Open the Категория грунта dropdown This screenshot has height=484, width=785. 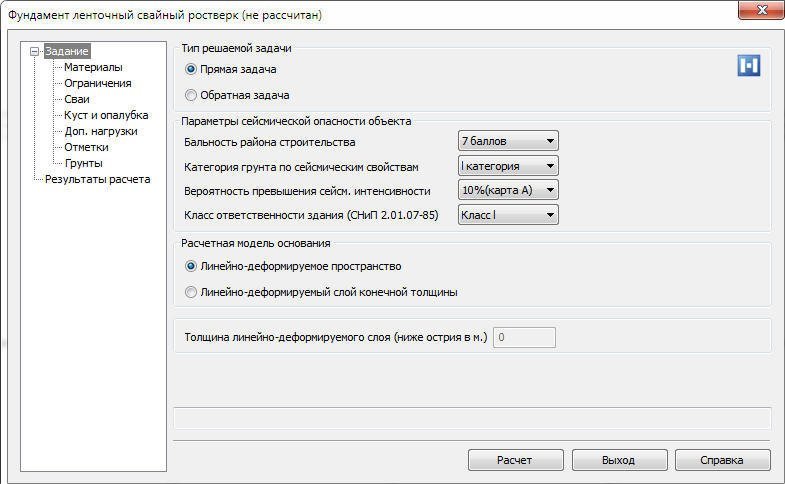[508, 166]
